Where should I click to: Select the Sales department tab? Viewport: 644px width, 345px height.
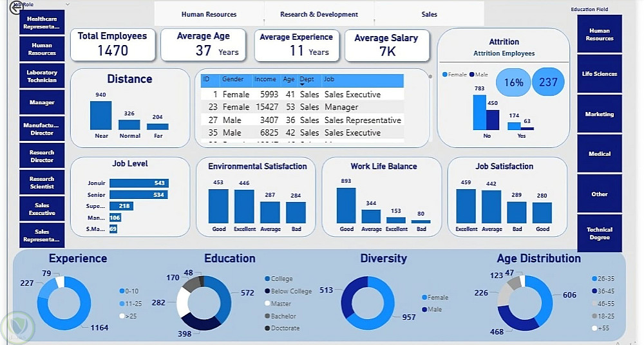[429, 14]
